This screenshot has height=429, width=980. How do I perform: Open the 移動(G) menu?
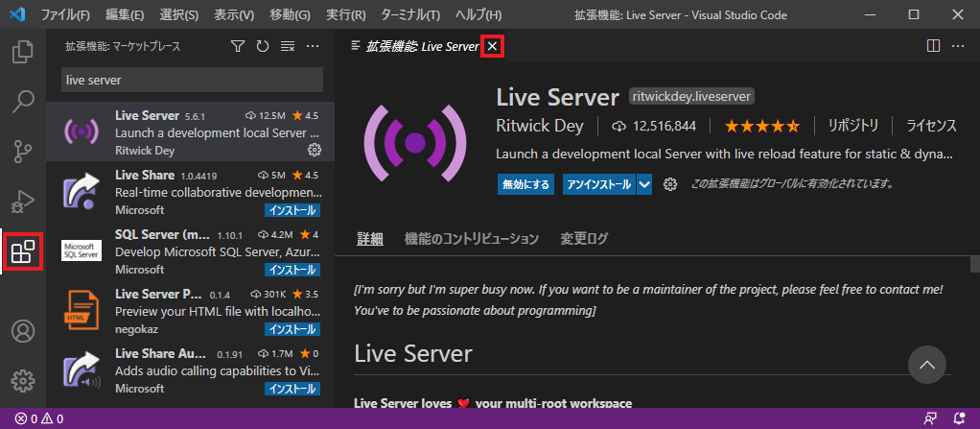[290, 14]
